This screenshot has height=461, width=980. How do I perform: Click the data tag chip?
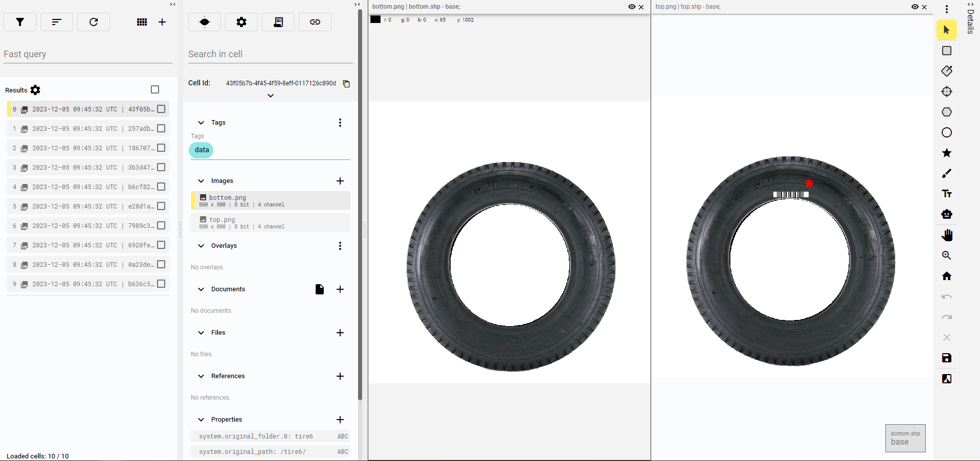click(202, 150)
